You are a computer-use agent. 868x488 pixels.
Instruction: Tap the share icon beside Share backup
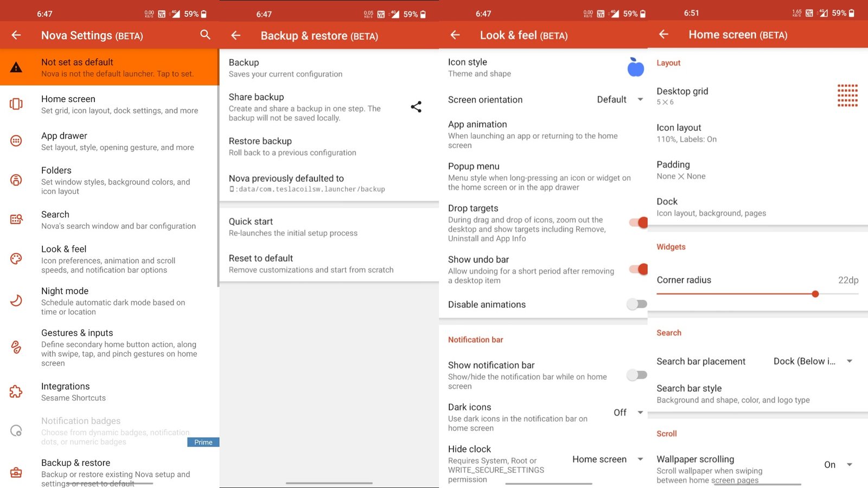[416, 107]
